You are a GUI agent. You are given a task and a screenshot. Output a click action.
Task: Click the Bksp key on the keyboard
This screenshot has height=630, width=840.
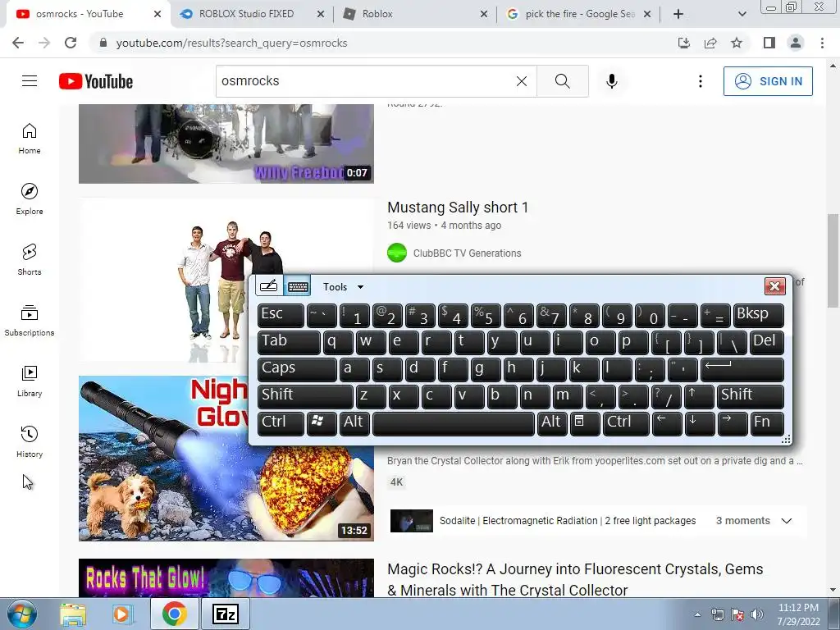758,315
